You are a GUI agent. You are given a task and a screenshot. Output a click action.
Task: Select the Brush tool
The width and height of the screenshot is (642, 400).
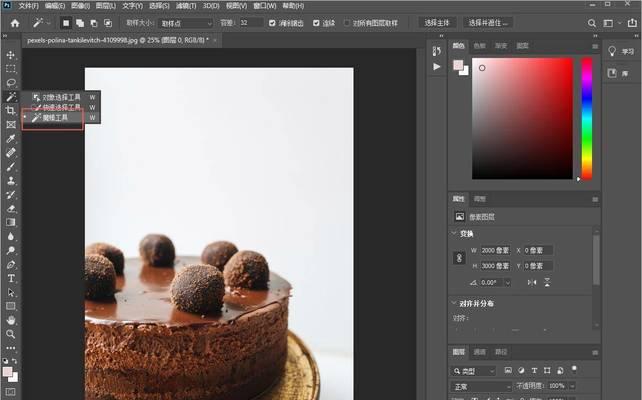coord(11,167)
